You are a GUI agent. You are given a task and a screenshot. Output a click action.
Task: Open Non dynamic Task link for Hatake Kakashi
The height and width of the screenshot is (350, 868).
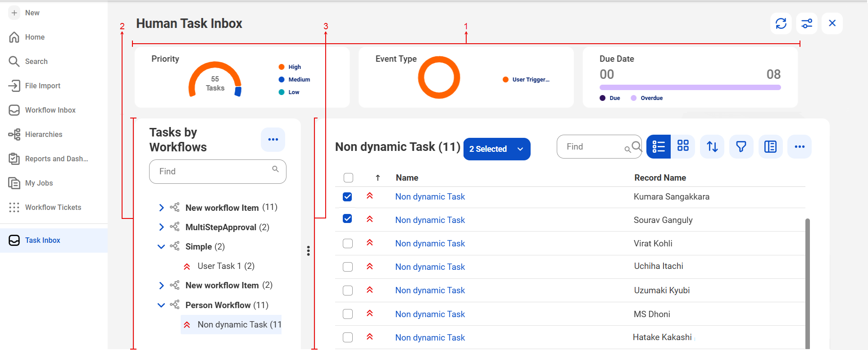click(430, 337)
